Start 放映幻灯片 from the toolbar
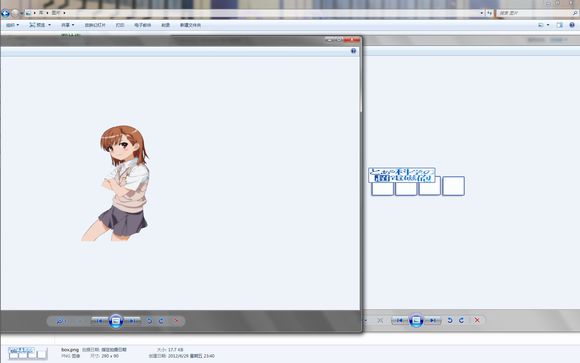Image resolution: width=580 pixels, height=363 pixels. 95,25
